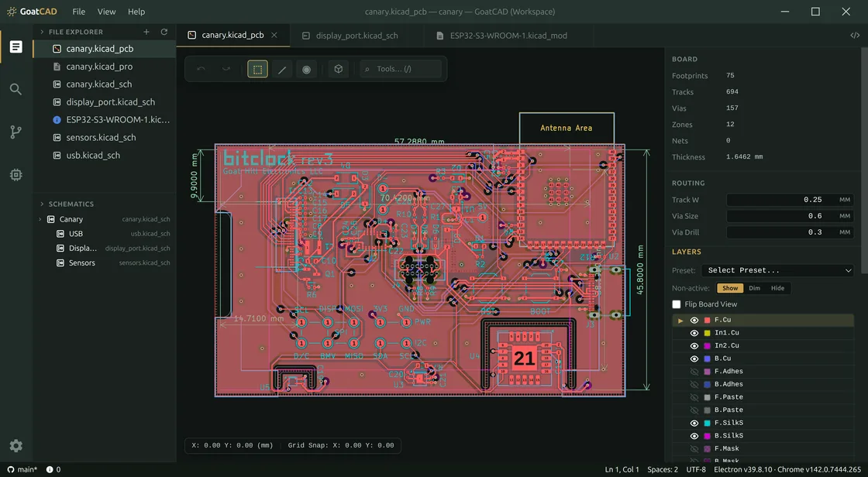Select the rectangle selection tool
868x477 pixels.
(257, 69)
